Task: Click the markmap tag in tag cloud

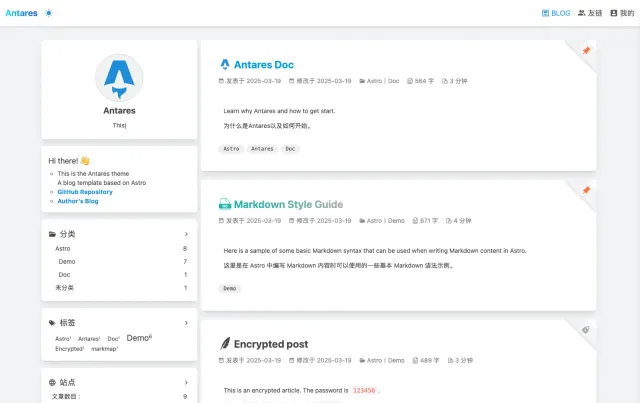Action: (104, 349)
